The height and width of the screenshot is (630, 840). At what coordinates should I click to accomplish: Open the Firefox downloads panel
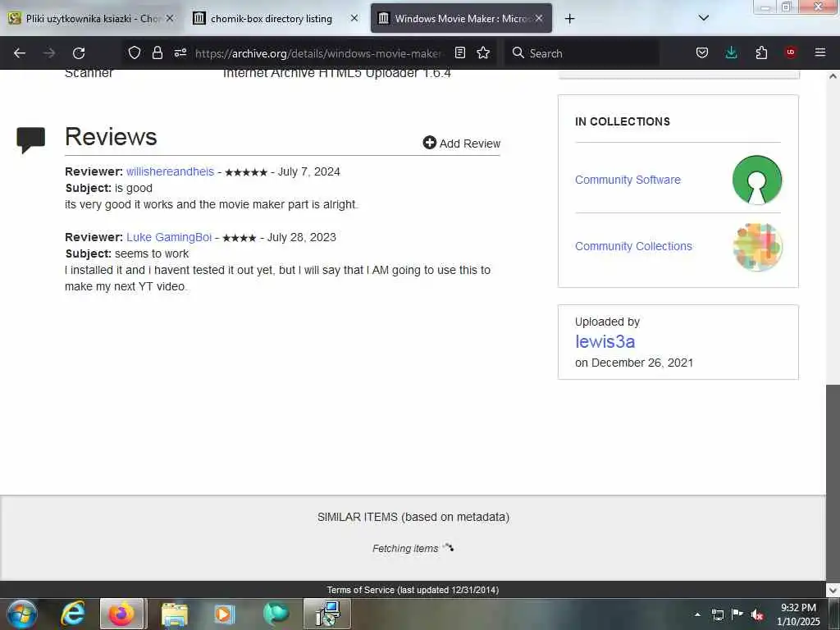click(731, 52)
